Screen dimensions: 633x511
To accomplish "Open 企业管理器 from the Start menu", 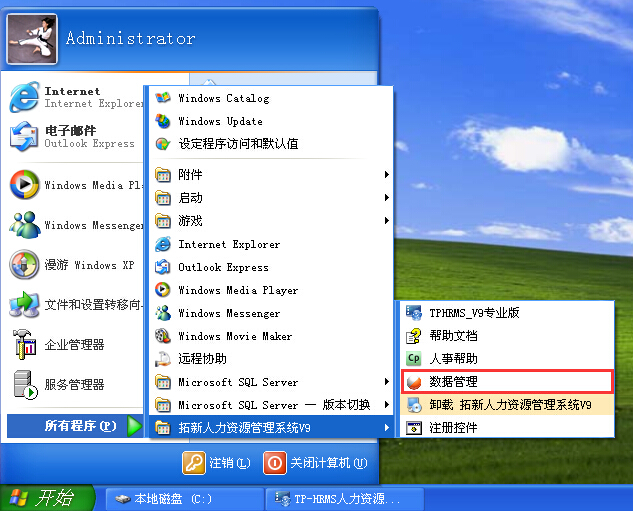I will coord(74,344).
